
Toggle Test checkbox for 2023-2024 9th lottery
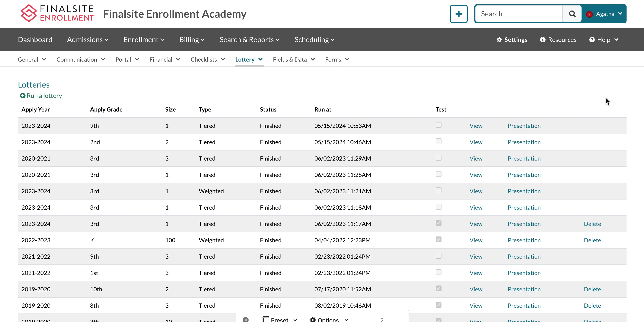coord(438,125)
